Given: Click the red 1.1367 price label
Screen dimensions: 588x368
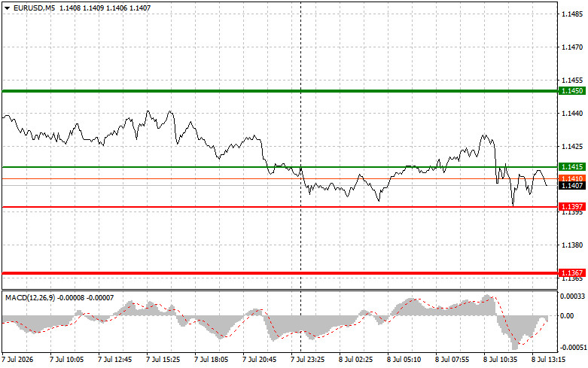Looking at the screenshot, I should (x=571, y=273).
